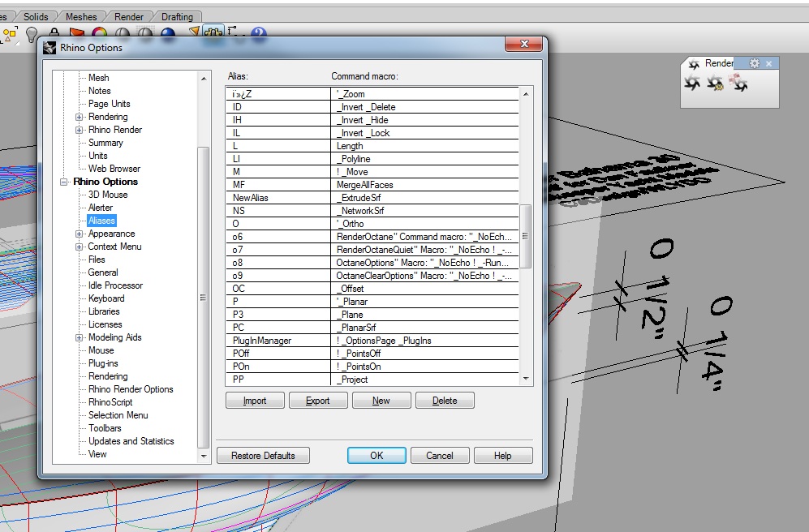The width and height of the screenshot is (809, 532).
Task: Open the Idle Processor options page
Action: tap(115, 285)
